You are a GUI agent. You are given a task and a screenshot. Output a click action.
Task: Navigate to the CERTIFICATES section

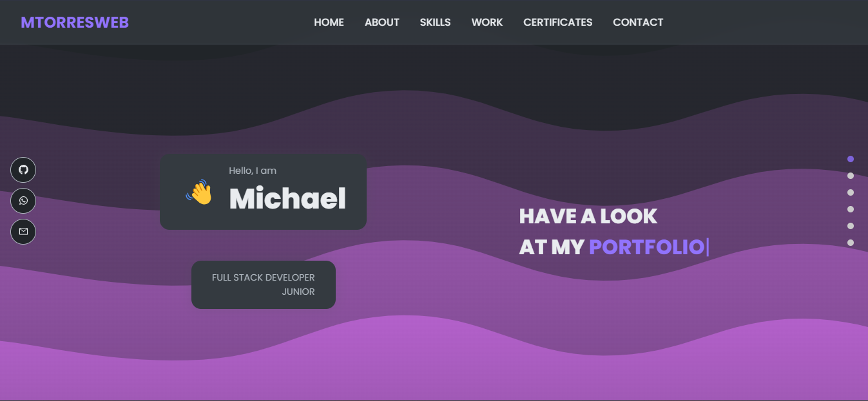coord(557,21)
